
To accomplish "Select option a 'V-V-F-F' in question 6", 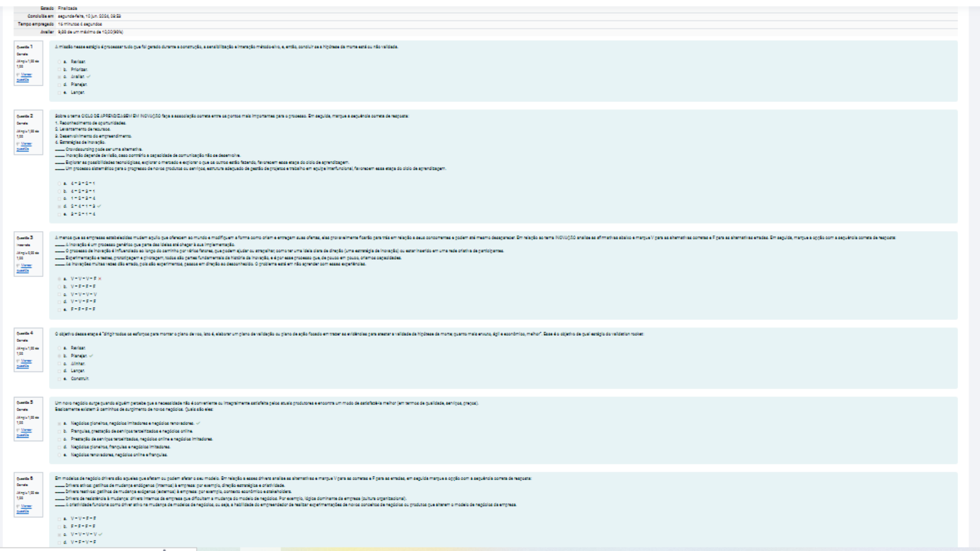I will point(59,518).
